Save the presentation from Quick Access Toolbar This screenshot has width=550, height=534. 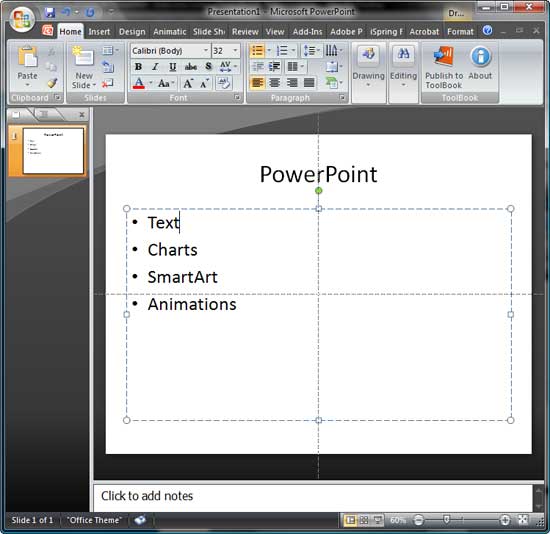click(50, 13)
